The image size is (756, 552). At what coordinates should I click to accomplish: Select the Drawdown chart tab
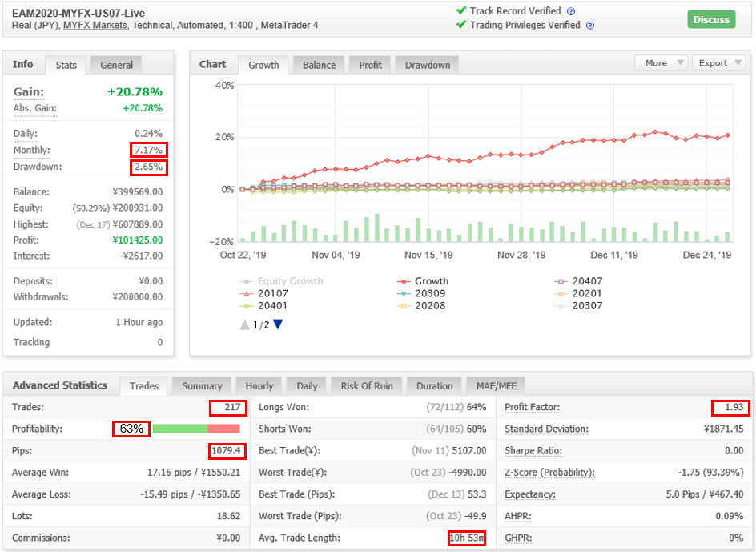tap(427, 65)
